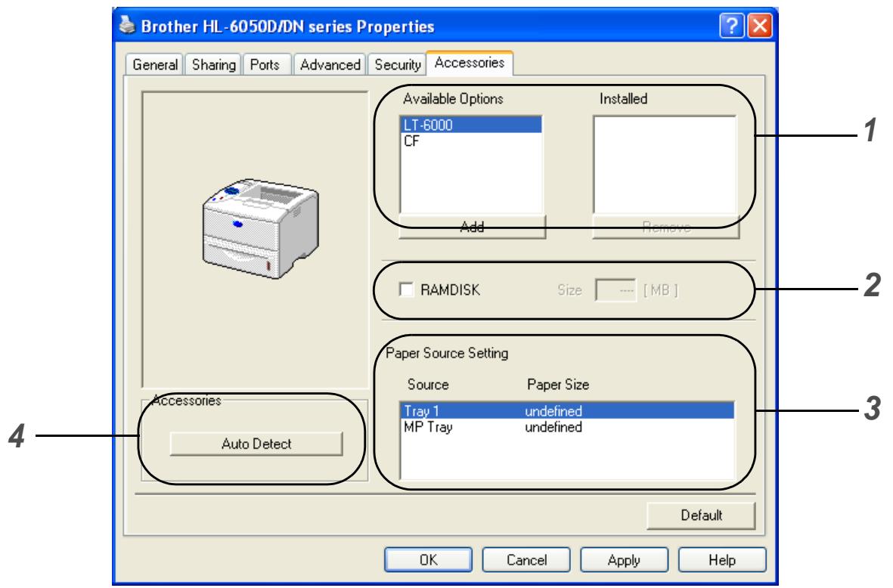The height and width of the screenshot is (588, 893).
Task: Select MP Tray paper source row
Action: click(568, 427)
